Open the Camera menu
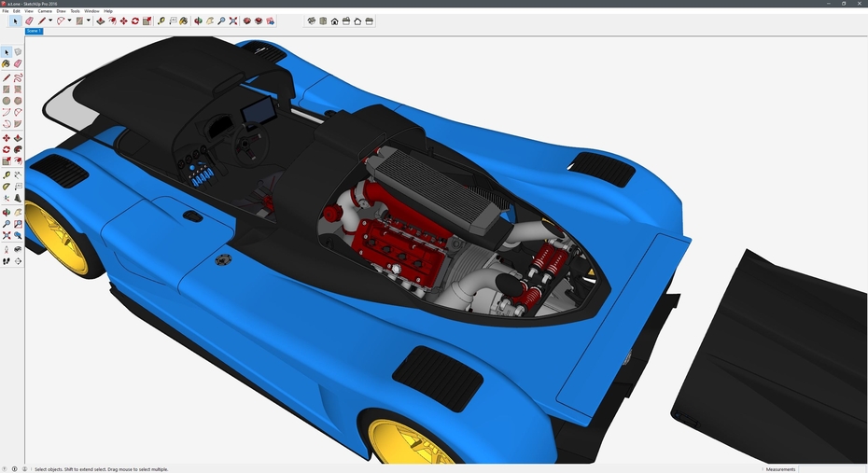 (45, 11)
